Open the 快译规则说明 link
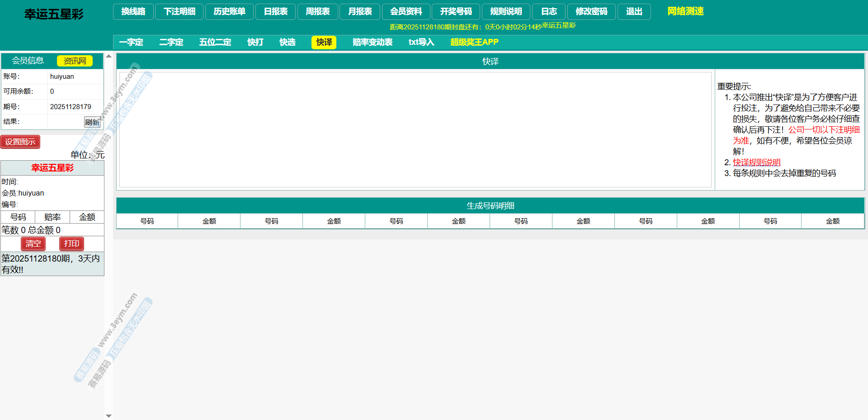Image resolution: width=868 pixels, height=420 pixels. 756,162
